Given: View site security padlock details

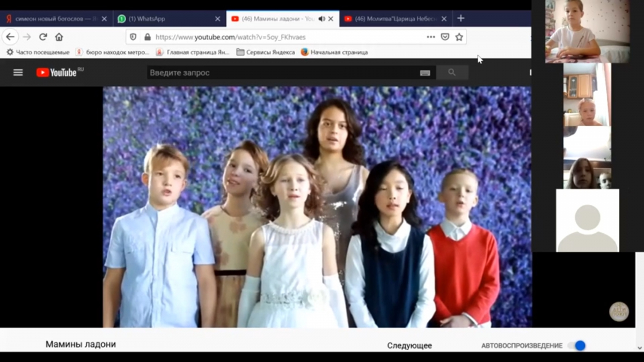Looking at the screenshot, I should point(148,37).
